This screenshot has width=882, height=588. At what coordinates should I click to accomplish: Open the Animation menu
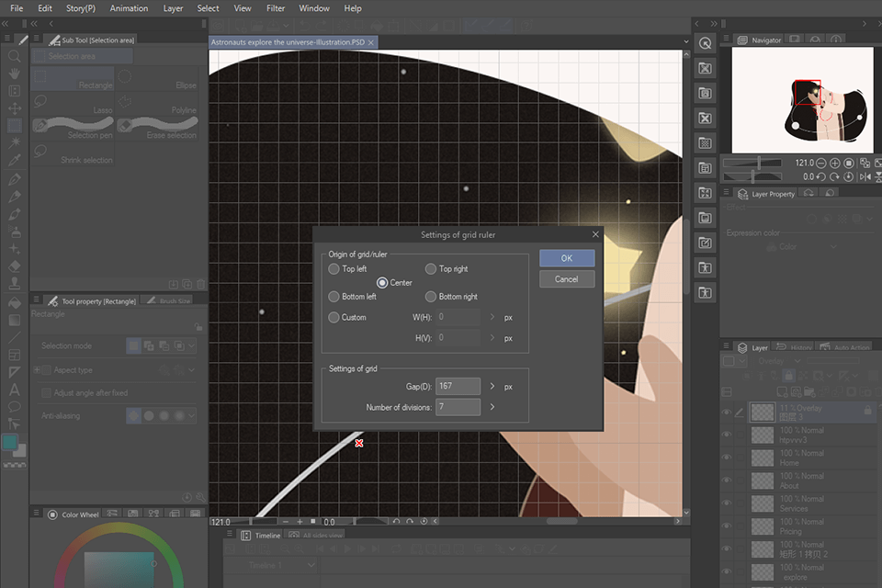point(129,8)
